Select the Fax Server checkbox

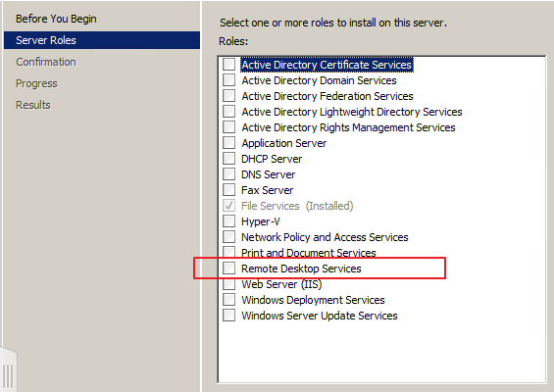tap(228, 190)
